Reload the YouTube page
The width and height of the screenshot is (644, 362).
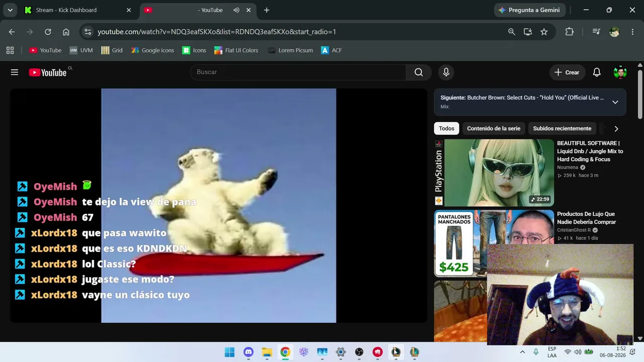[x=48, y=32]
